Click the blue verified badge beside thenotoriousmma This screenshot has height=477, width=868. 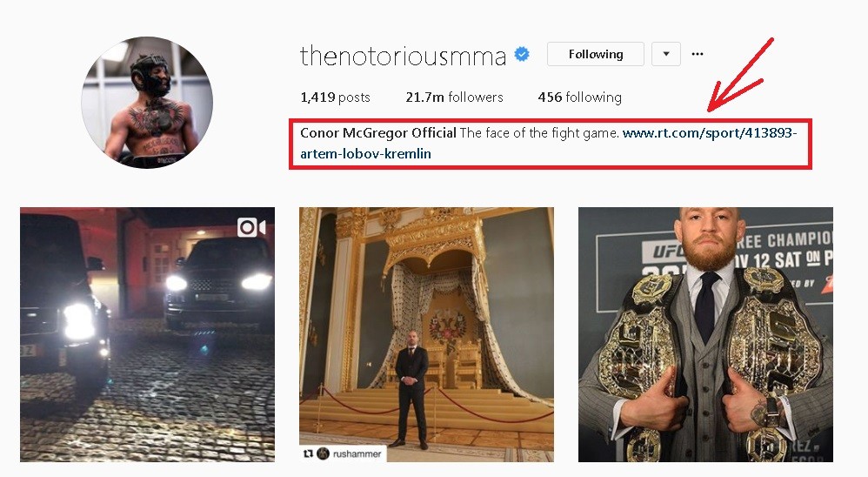522,54
